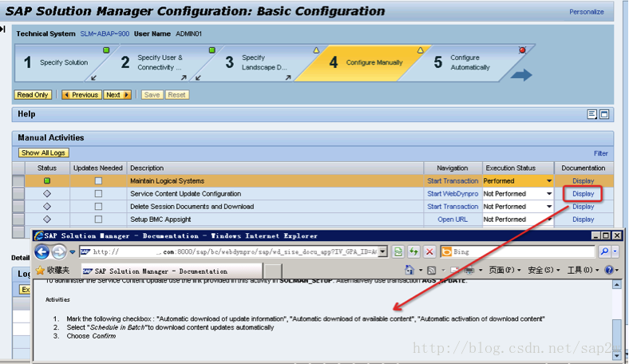Click the Bing search magnifier button

[x=604, y=251]
